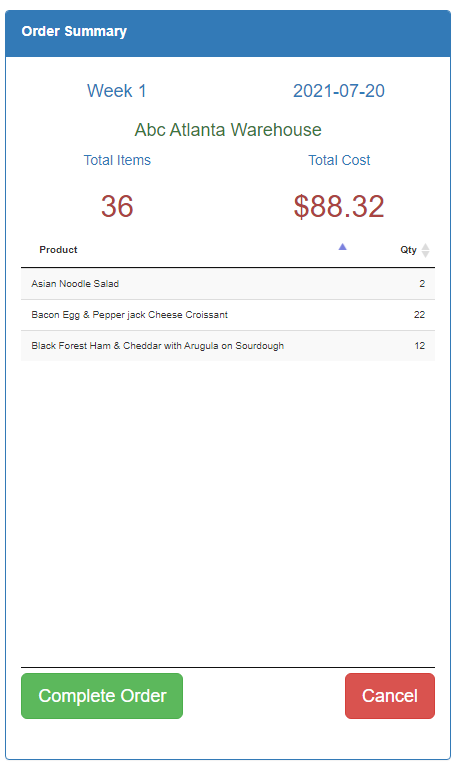Click the quantity 2 cell
This screenshot has width=458, height=770.
pyautogui.click(x=422, y=284)
